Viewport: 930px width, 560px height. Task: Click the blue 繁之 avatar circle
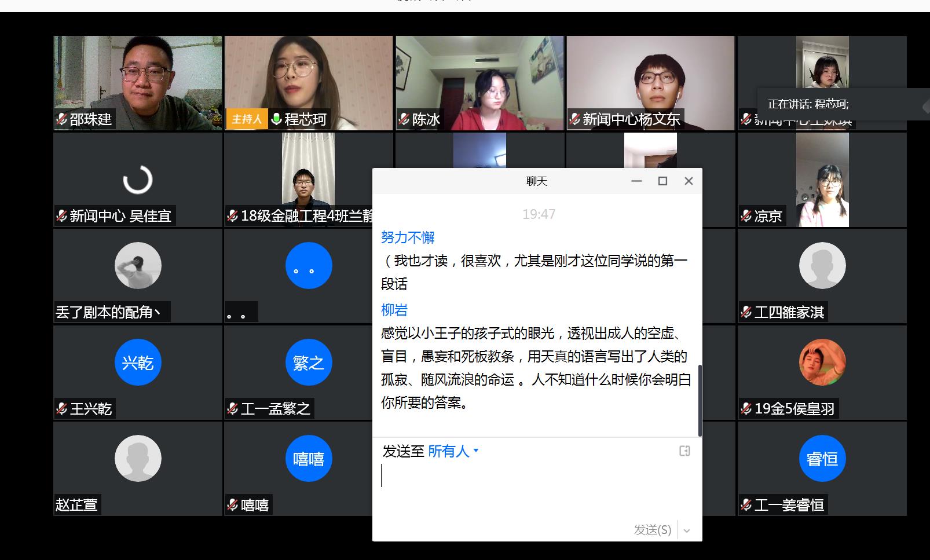click(x=309, y=363)
